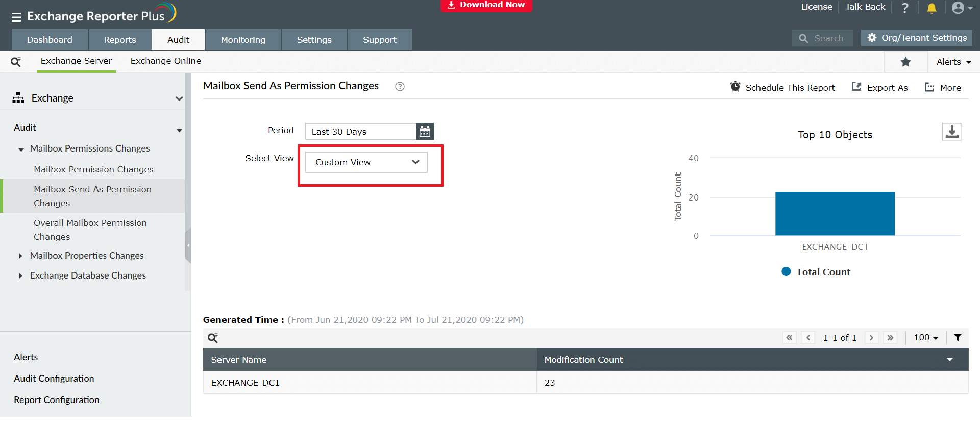Image resolution: width=980 pixels, height=426 pixels.
Task: Open Overall Mailbox Permission Changes report
Action: coord(90,230)
